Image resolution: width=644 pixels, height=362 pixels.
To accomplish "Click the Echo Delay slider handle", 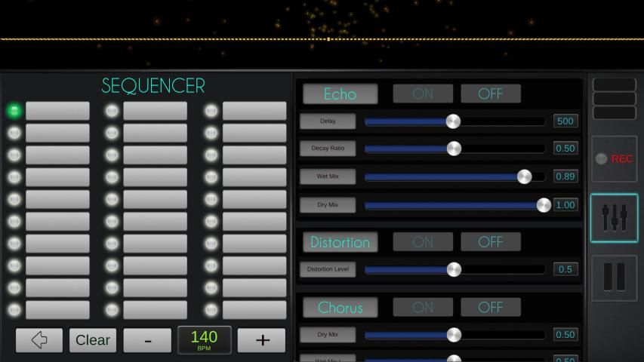I will [453, 121].
